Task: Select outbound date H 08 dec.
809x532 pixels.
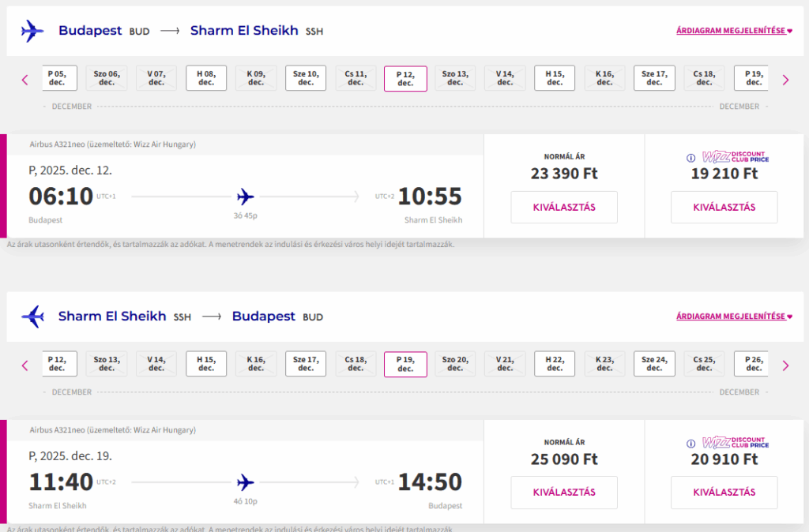Action: [206, 78]
